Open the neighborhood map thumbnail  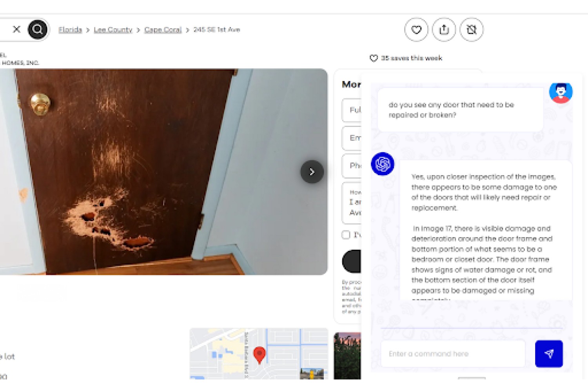coord(259,354)
